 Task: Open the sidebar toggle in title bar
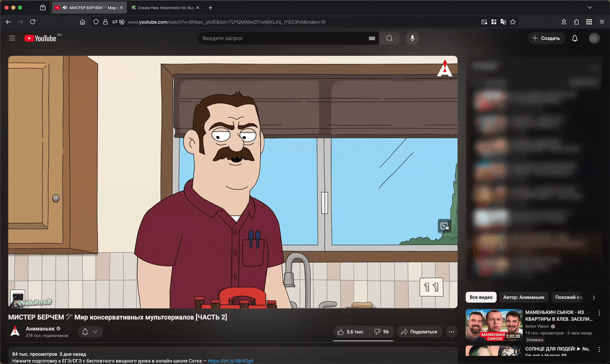43,8
